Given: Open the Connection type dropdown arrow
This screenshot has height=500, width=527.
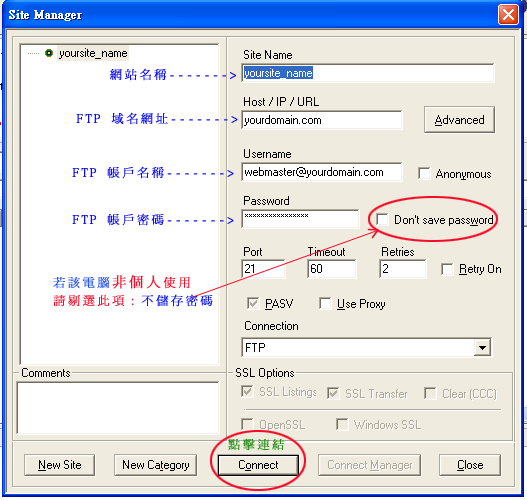Looking at the screenshot, I should pos(482,347).
